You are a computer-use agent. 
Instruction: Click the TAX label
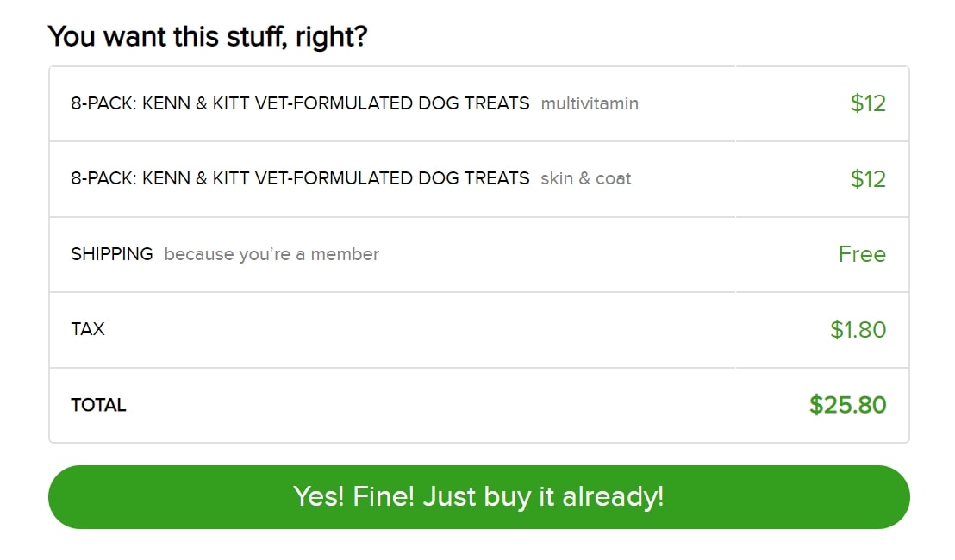[88, 329]
